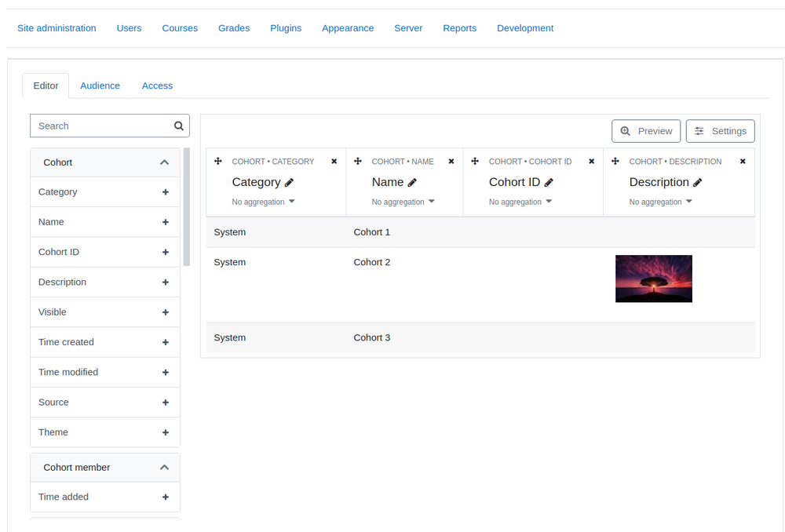Click the sidebar fields scrollbar
The image size is (785, 532).
click(187, 206)
